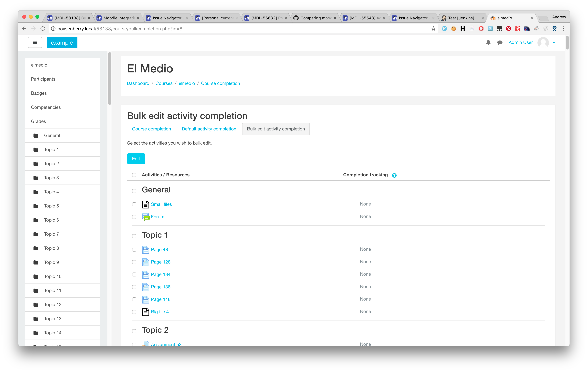Close the elmedio browser tab
This screenshot has width=588, height=372.
532,18
